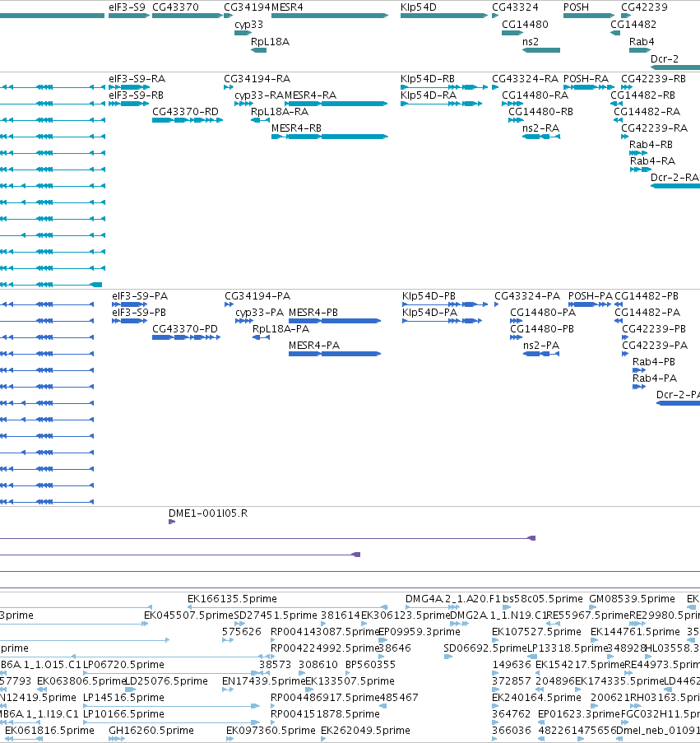Click the Rab4-RA transcript label
Image resolution: width=700 pixels, height=743 pixels.
click(652, 161)
